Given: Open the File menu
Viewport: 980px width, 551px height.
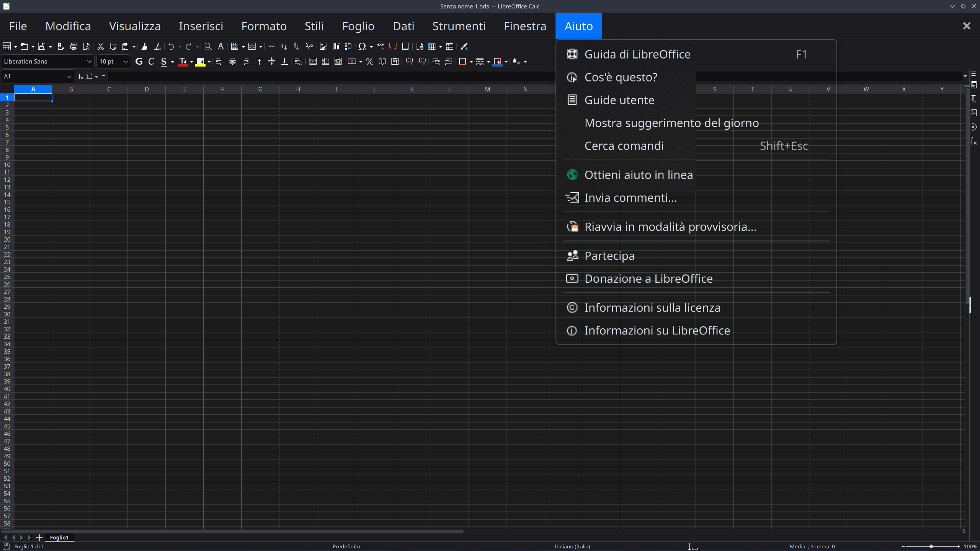Looking at the screenshot, I should pyautogui.click(x=18, y=26).
